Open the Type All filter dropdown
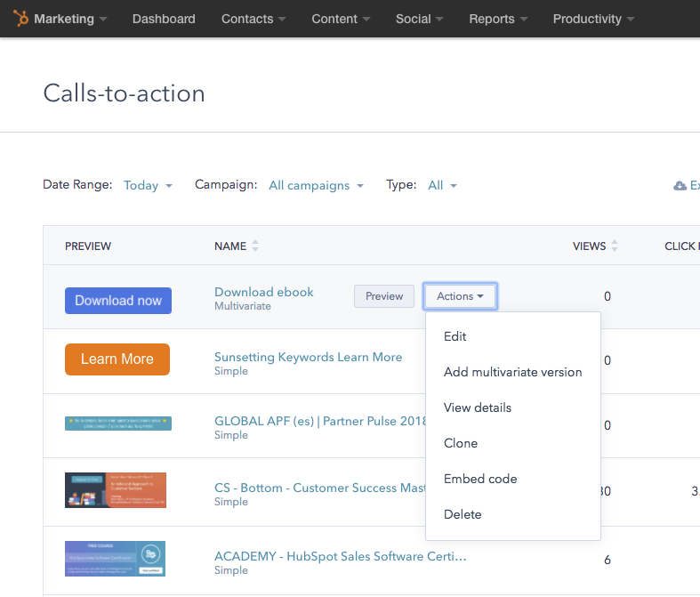Viewport: 700px width, 597px height. coord(442,186)
